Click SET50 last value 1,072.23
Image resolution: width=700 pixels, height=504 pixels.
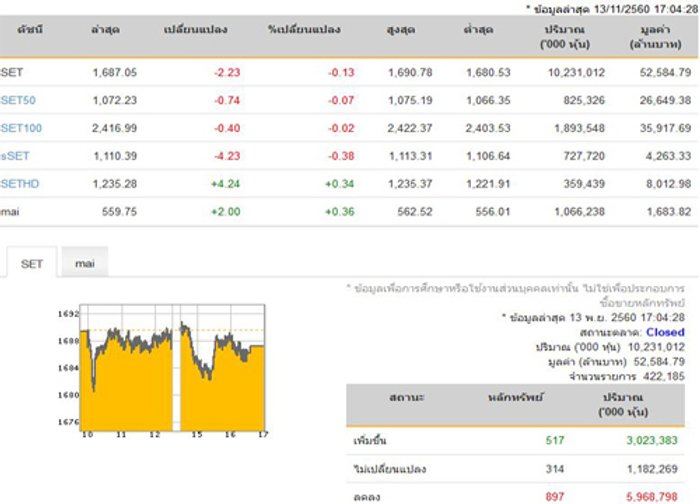pyautogui.click(x=115, y=100)
